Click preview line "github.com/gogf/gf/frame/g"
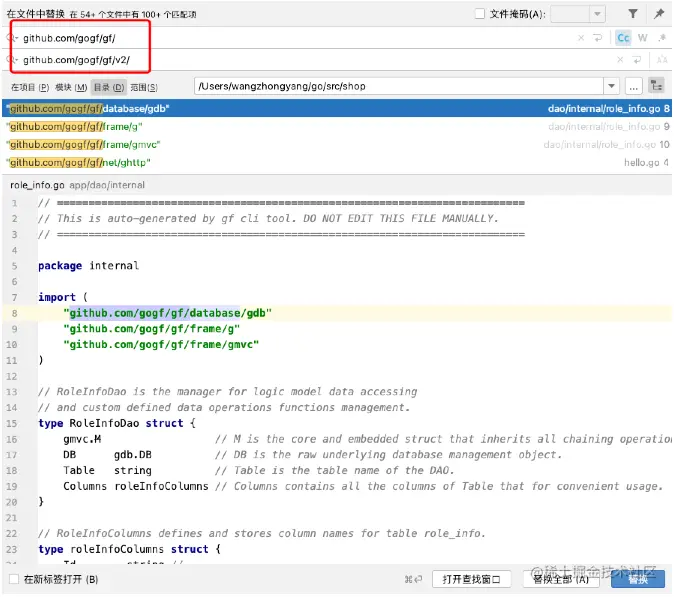Image resolution: width=674 pixels, height=597 pixels. pyautogui.click(x=152, y=329)
